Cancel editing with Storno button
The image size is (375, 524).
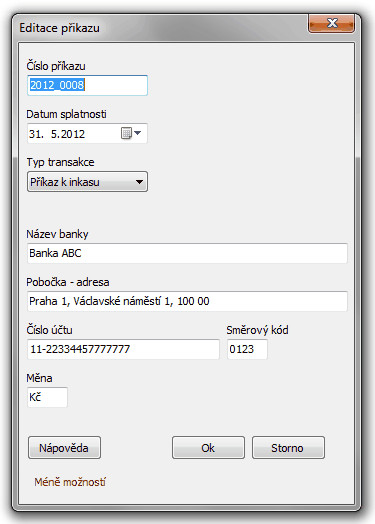288,447
